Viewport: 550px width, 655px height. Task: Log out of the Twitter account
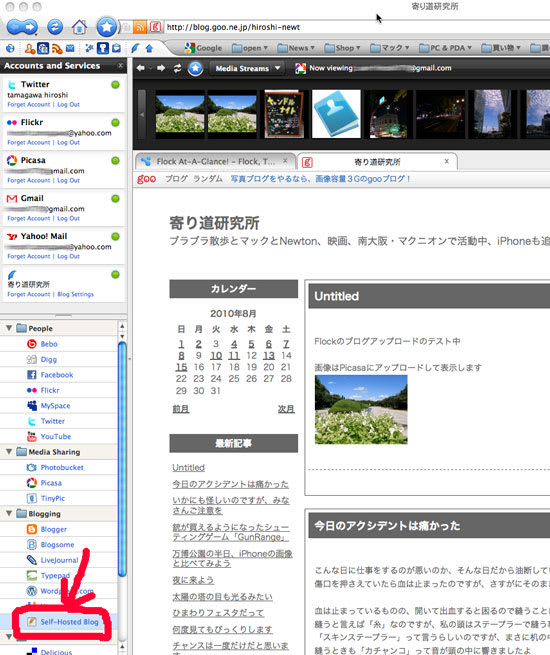click(x=68, y=104)
